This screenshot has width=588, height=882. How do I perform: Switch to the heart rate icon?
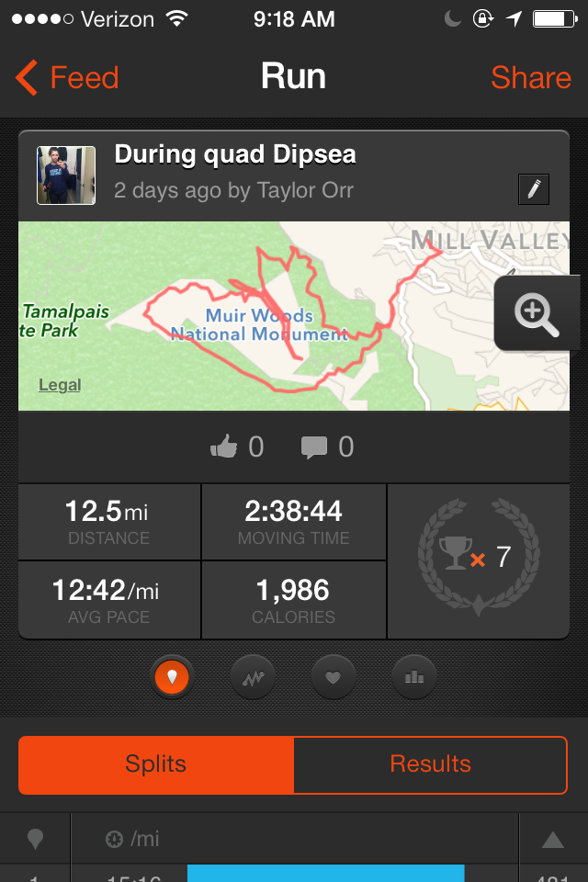click(x=334, y=678)
